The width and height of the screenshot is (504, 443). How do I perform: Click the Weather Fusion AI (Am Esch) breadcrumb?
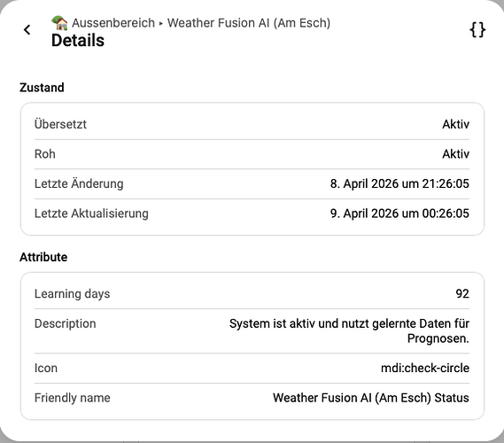tap(249, 23)
